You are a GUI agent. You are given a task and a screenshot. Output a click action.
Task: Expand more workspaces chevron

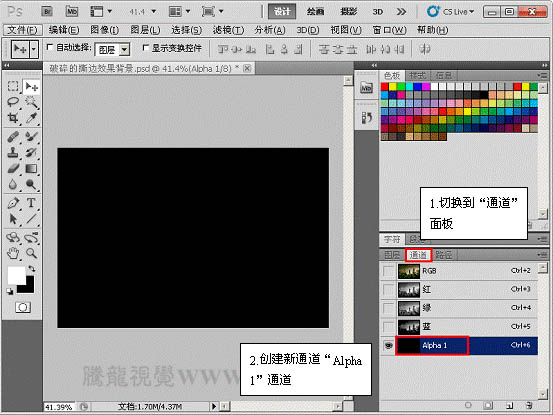point(401,12)
